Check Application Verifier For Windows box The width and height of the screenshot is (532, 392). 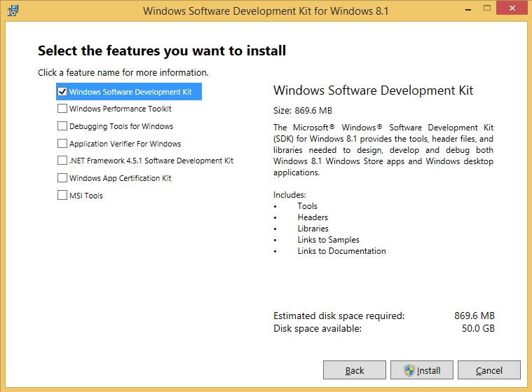[x=62, y=144]
